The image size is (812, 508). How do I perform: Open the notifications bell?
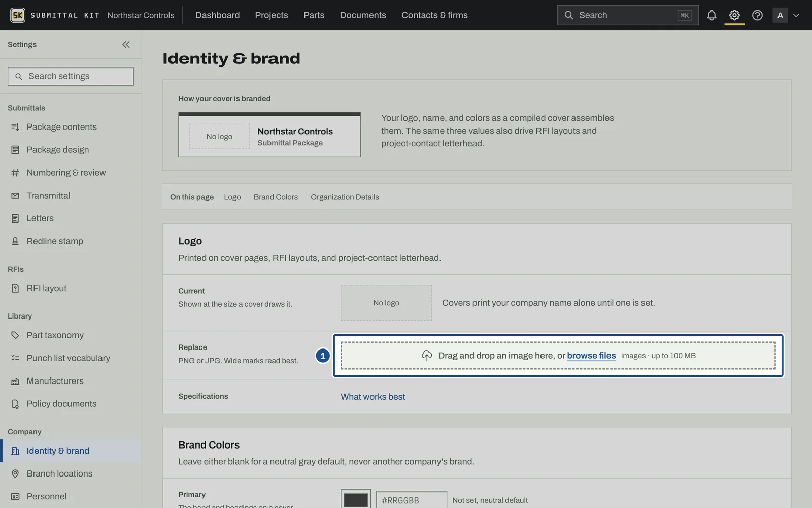(712, 15)
